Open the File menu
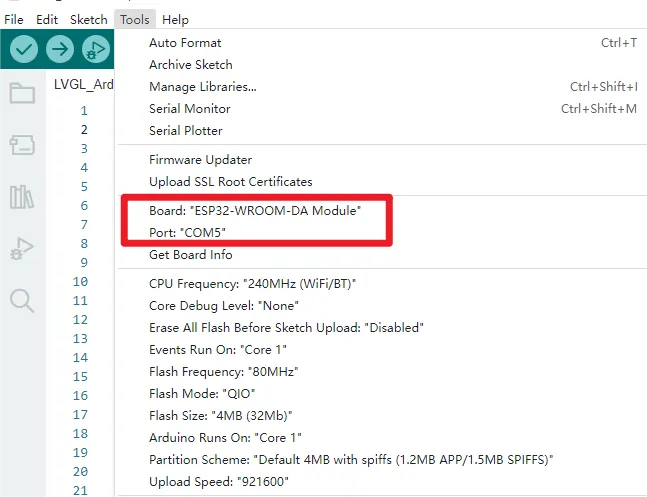647x497 pixels. coord(14,19)
